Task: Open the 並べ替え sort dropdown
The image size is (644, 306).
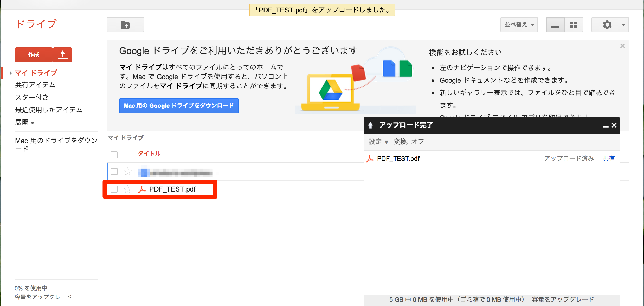Action: point(519,25)
